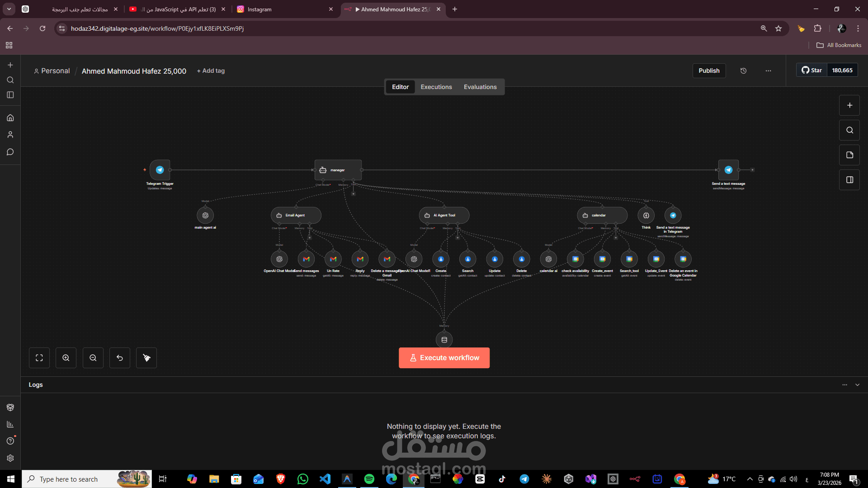Open workflow history clock icon
Screen dimensions: 868x488
pos(743,71)
